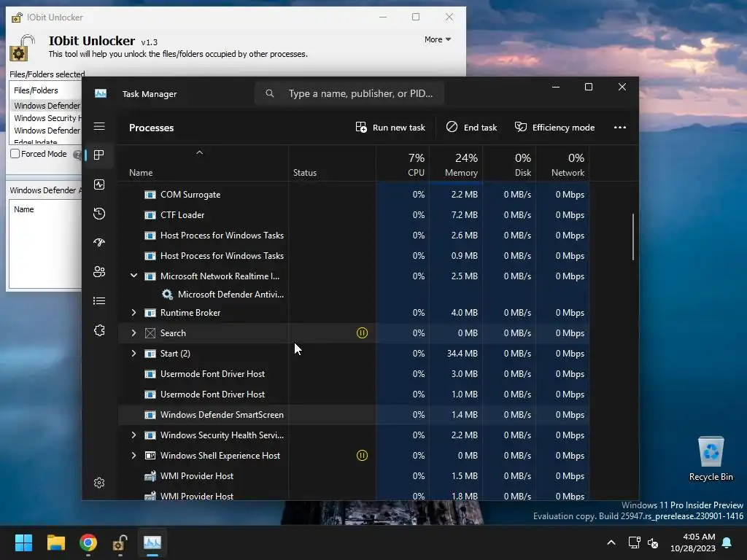
Task: Click the Task Manager title bar app icon
Action: [101, 93]
